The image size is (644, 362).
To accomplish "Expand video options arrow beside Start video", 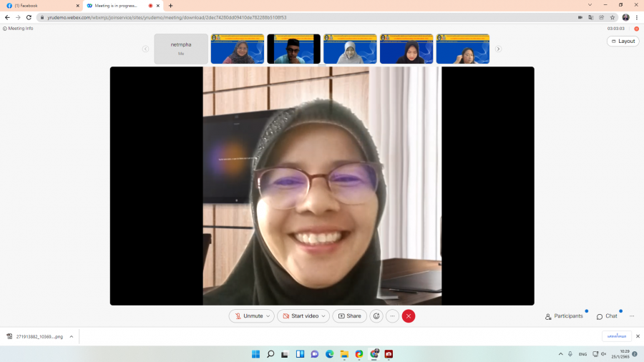I will (324, 316).
